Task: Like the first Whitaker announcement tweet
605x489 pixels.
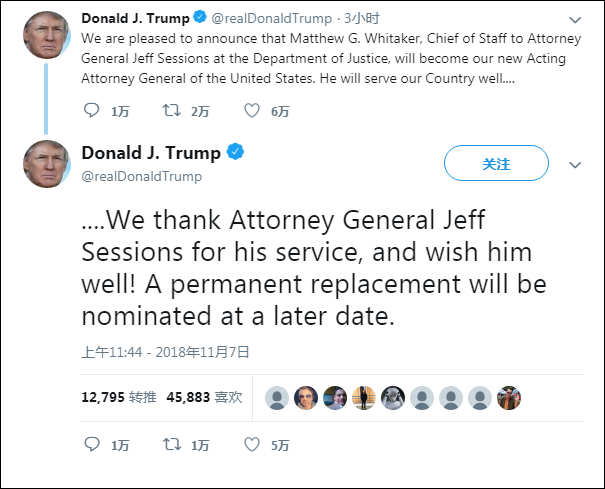Action: [x=252, y=111]
